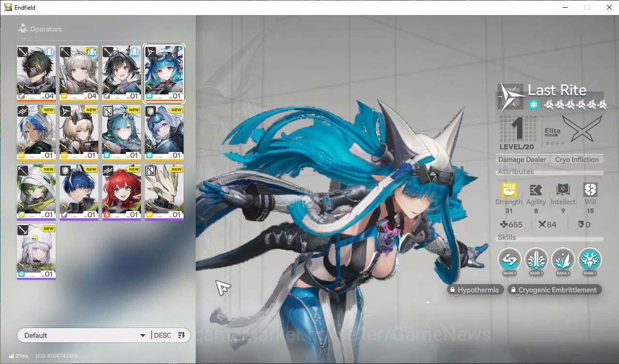Open the snowflake burst ultimate skill icon

point(589,259)
